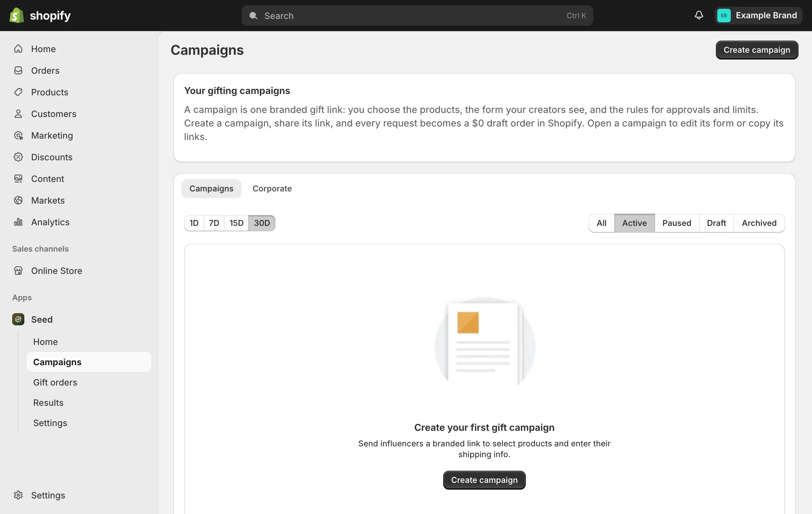Filter campaigns by Archived
The width and height of the screenshot is (812, 514).
tap(759, 223)
